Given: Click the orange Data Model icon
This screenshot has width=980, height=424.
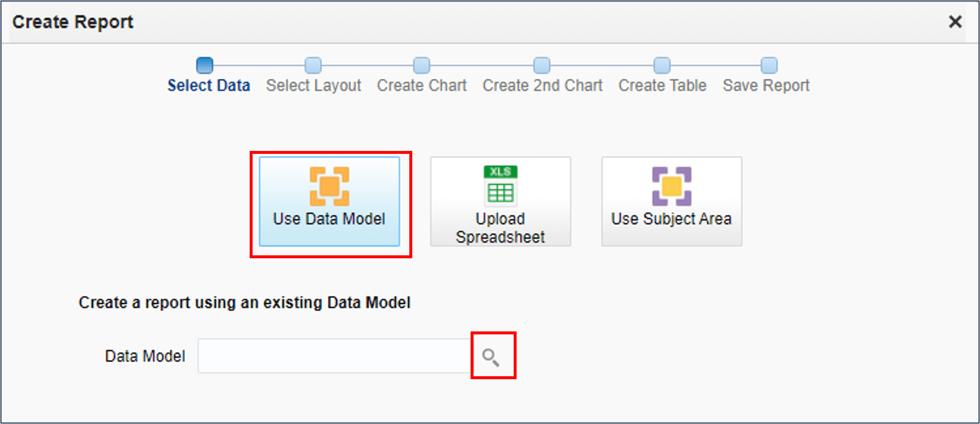Looking at the screenshot, I should (x=329, y=186).
